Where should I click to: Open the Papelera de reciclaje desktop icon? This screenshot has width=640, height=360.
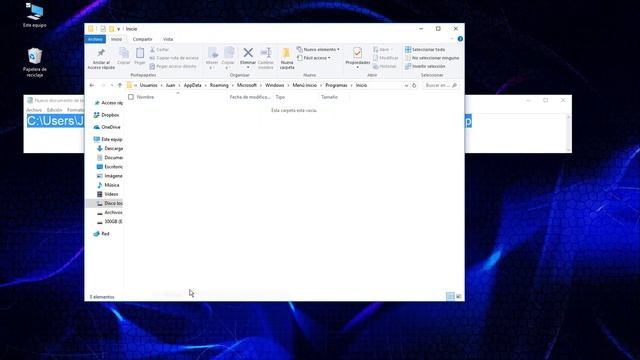coord(35,63)
